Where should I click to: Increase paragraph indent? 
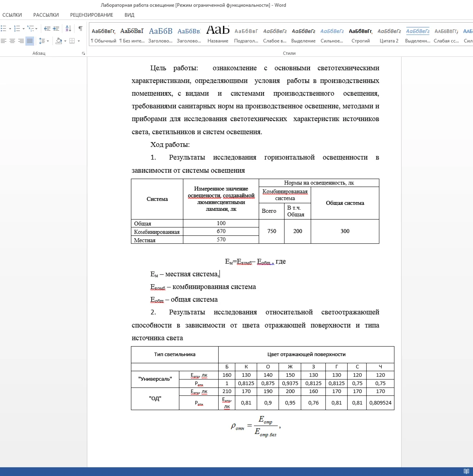click(56, 29)
